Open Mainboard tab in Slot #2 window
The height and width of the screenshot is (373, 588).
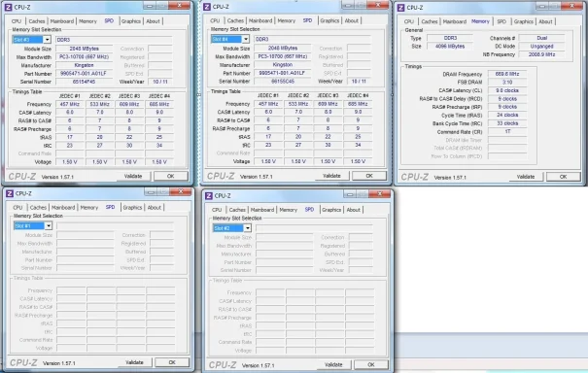pos(262,210)
